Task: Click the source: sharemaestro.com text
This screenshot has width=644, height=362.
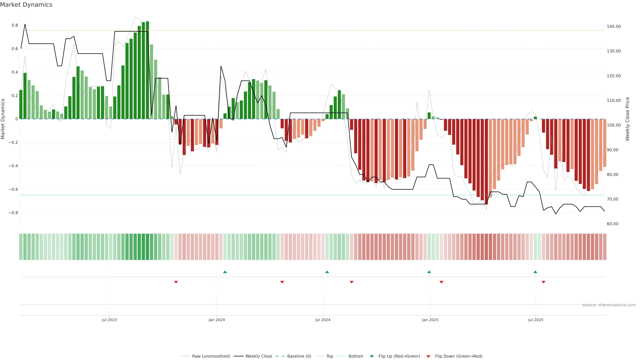Action: click(609, 305)
